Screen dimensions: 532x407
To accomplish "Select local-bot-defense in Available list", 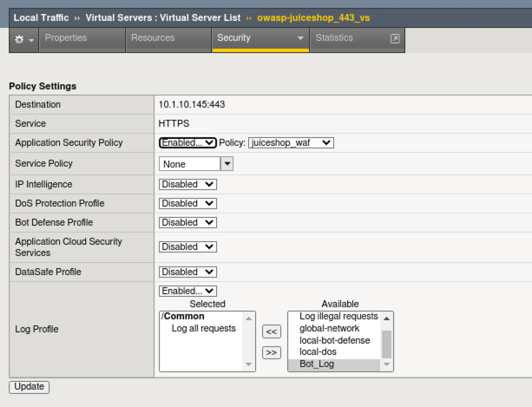I will pyautogui.click(x=334, y=340).
